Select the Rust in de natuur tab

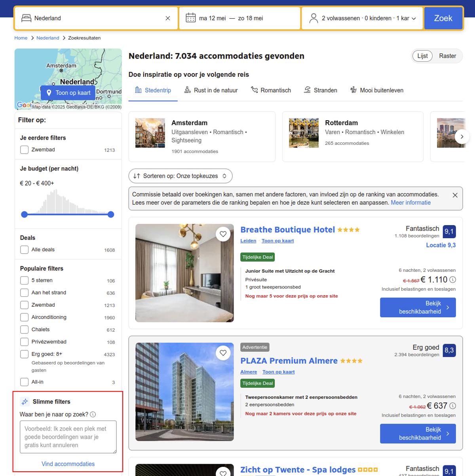211,90
